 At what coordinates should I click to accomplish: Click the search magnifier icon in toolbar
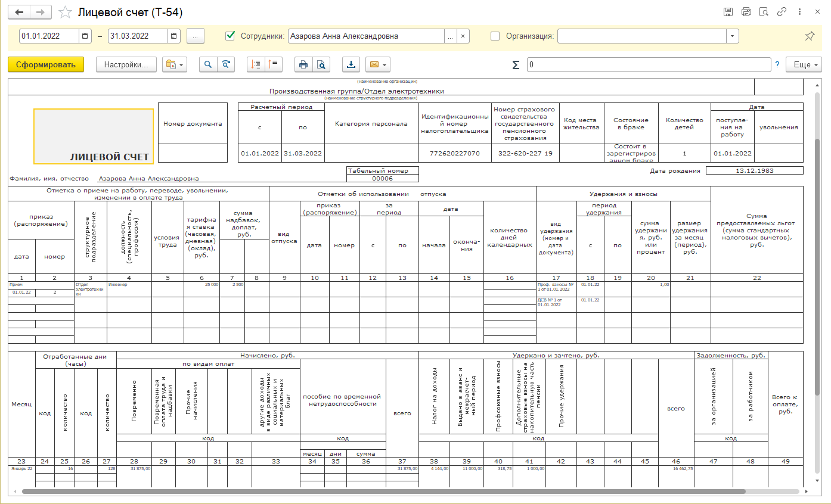[x=209, y=65]
